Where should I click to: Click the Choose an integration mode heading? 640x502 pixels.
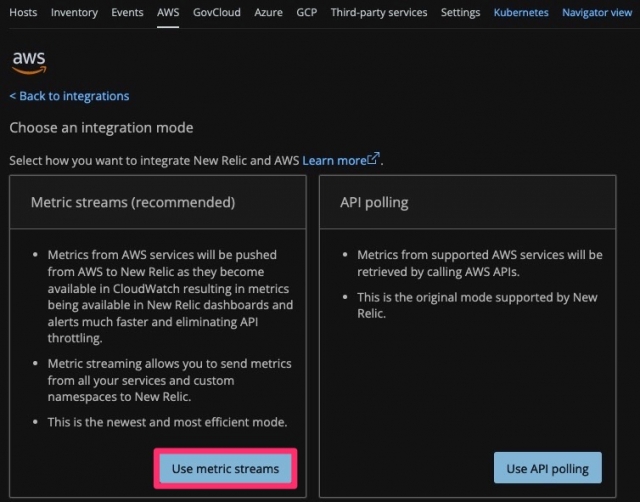coord(101,128)
